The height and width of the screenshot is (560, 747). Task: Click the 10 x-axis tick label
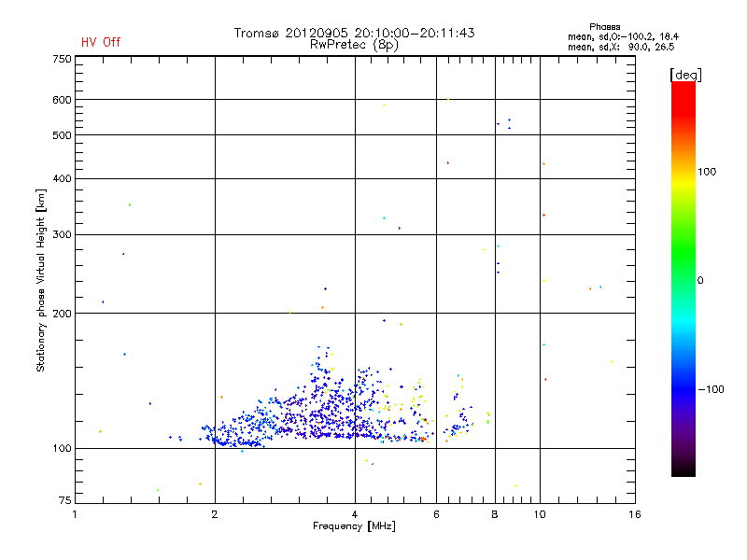(x=540, y=514)
